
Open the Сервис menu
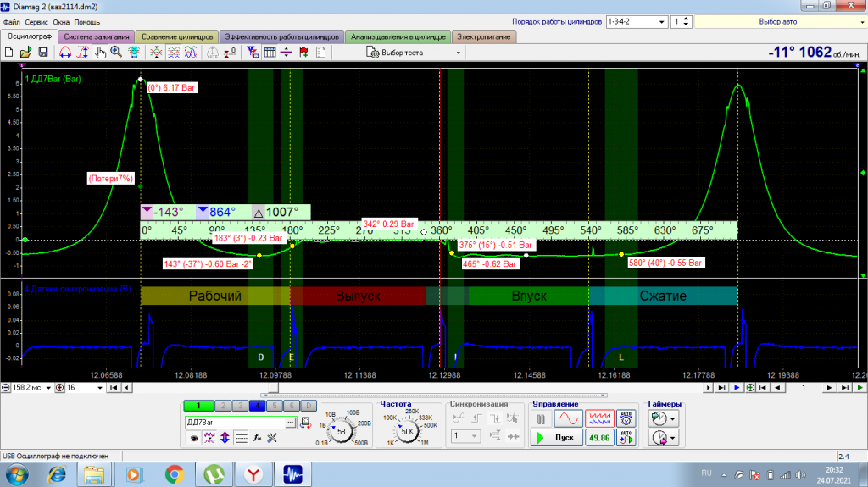36,22
